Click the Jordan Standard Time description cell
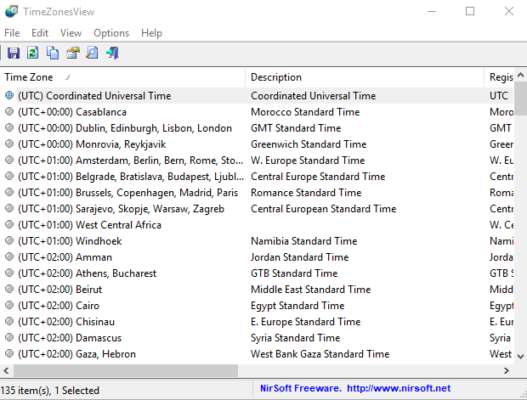527x400 pixels. (299, 257)
